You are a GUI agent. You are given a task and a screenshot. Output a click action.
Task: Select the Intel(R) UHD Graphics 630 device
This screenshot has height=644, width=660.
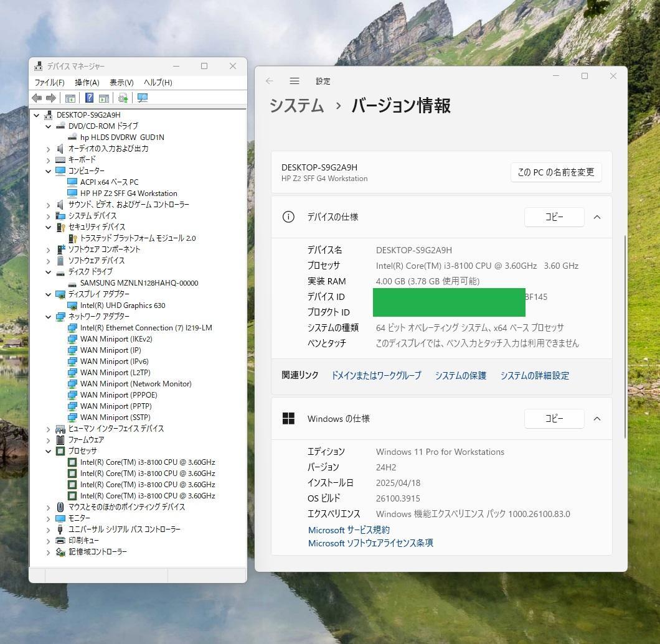point(123,305)
